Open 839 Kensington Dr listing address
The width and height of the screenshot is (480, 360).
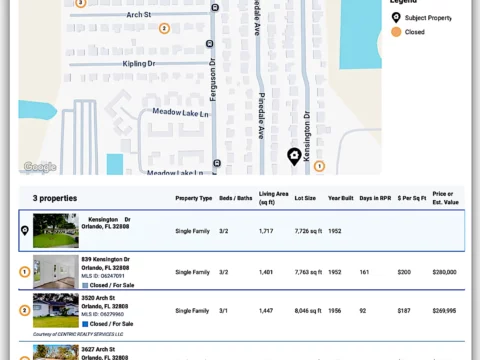click(x=106, y=259)
